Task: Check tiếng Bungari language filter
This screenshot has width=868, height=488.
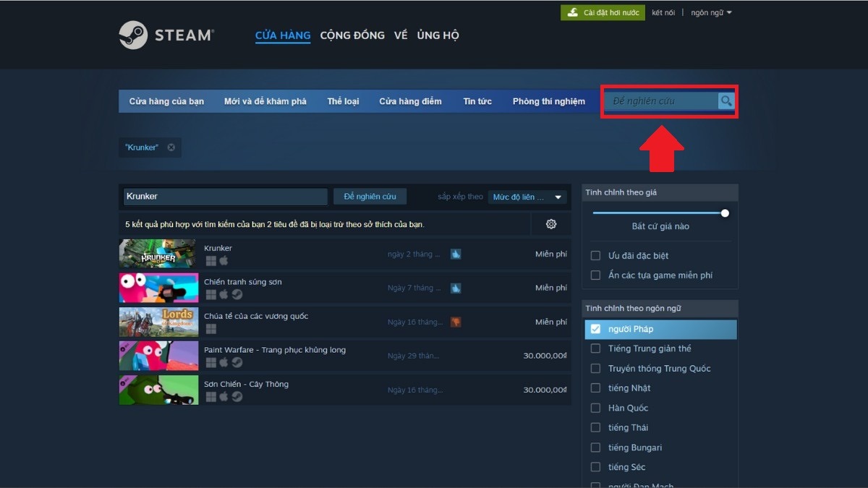Action: 595,448
